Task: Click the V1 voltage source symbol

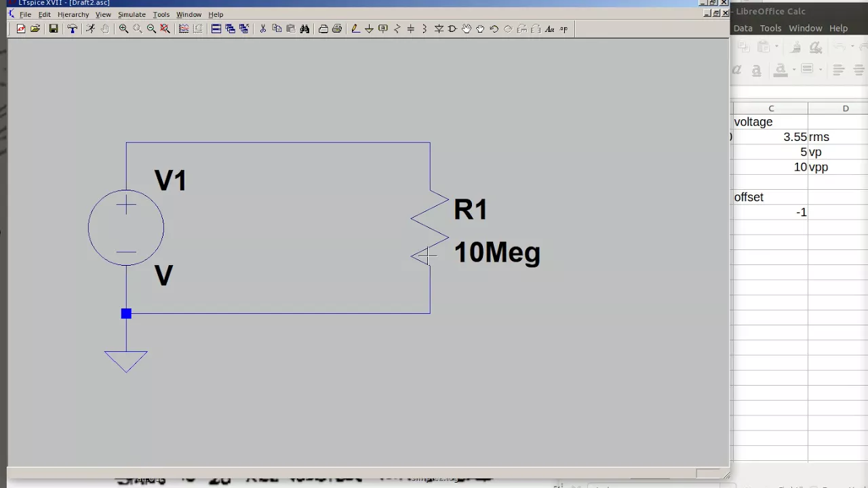Action: click(125, 228)
